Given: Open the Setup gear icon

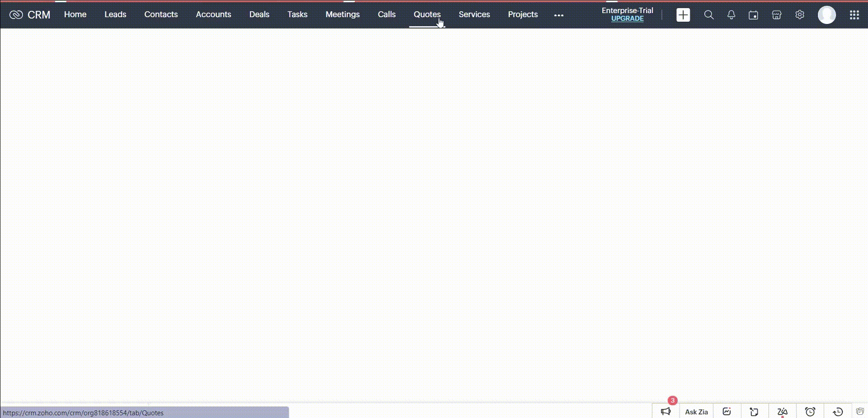Looking at the screenshot, I should 800,15.
